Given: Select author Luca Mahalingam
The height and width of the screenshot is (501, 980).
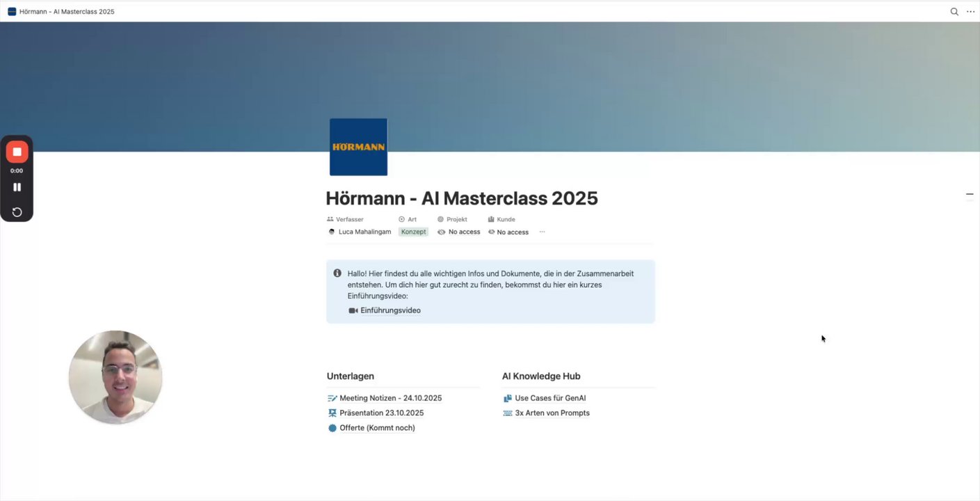Looking at the screenshot, I should [364, 232].
